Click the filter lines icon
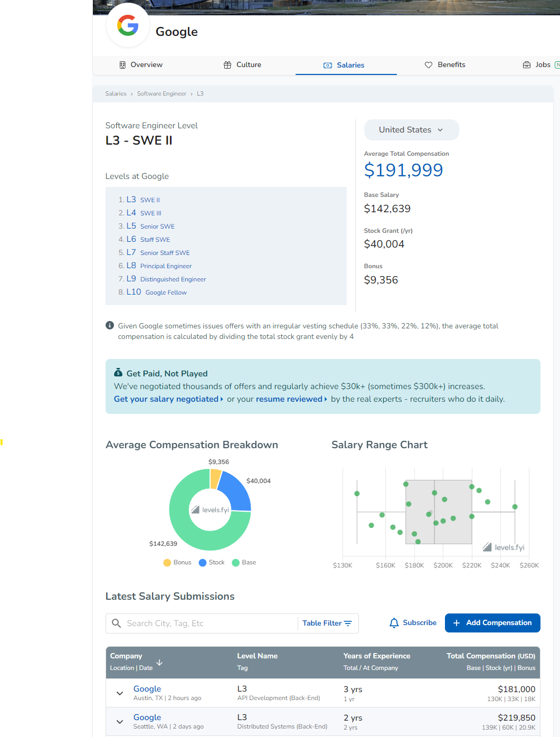Screen dimensions: 560x737 point(348,623)
